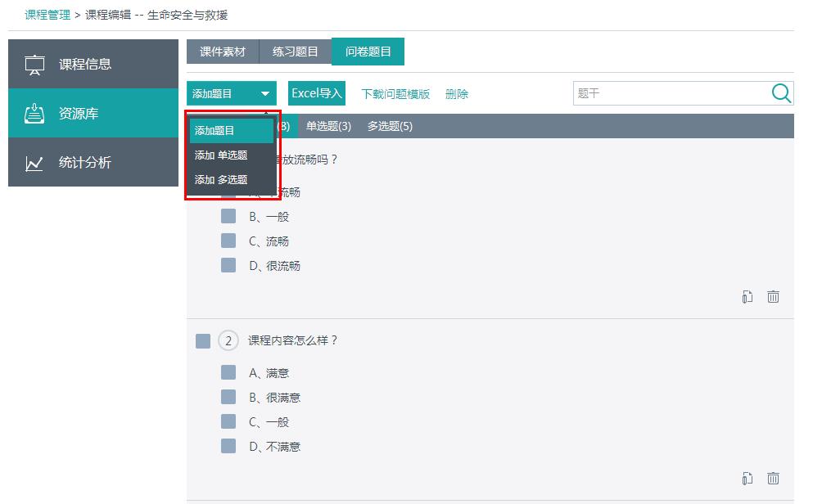Screen dimensions: 822x504
Task: Click the 课程信息 presentation board icon
Action: 34,65
